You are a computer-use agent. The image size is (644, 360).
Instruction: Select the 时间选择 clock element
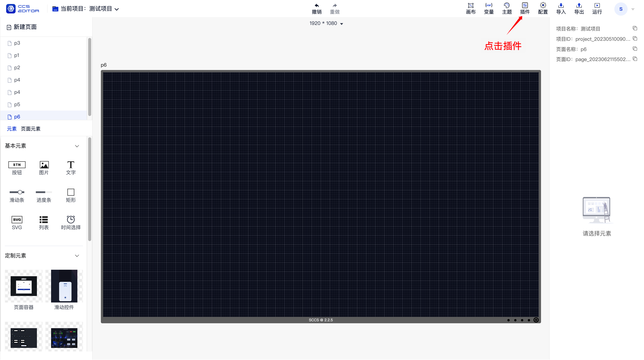(71, 223)
